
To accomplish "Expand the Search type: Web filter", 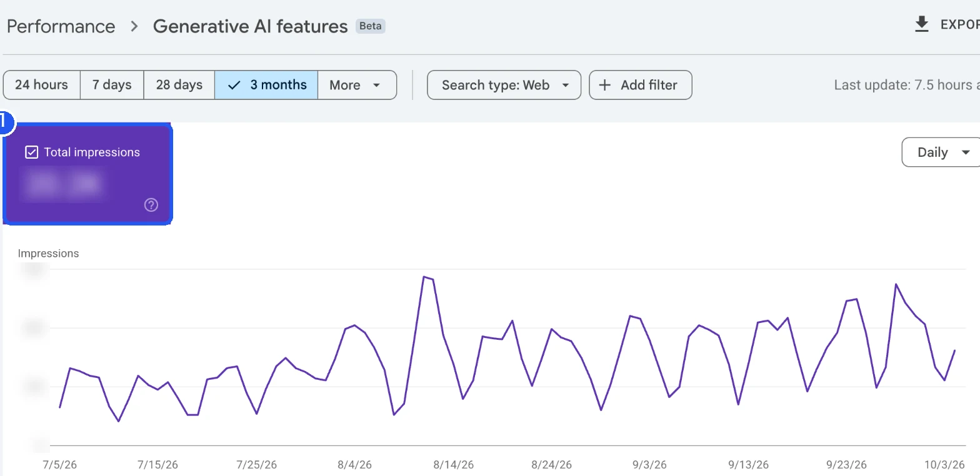I will [x=504, y=85].
